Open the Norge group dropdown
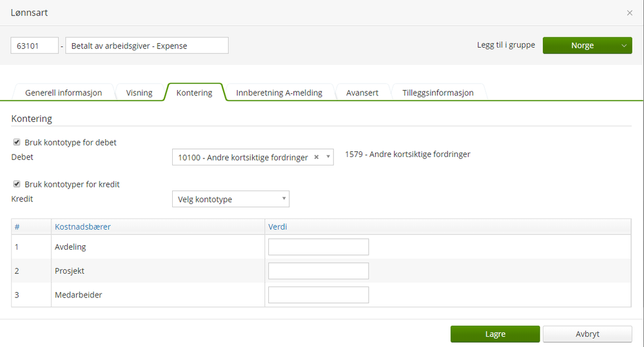This screenshot has width=644, height=347. 623,46
